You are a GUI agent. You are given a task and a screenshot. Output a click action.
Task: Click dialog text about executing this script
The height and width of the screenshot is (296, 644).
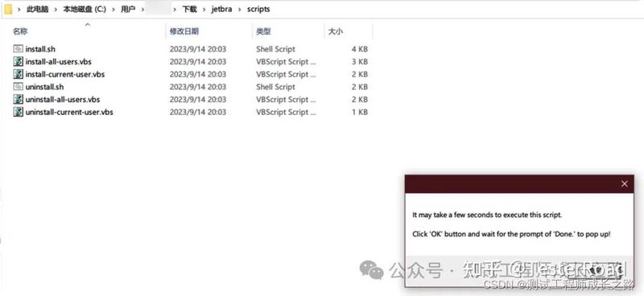point(487,215)
